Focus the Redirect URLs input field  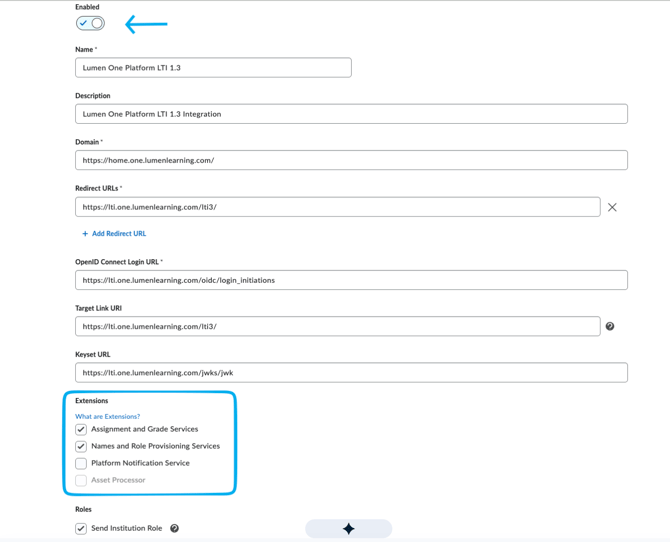point(338,207)
